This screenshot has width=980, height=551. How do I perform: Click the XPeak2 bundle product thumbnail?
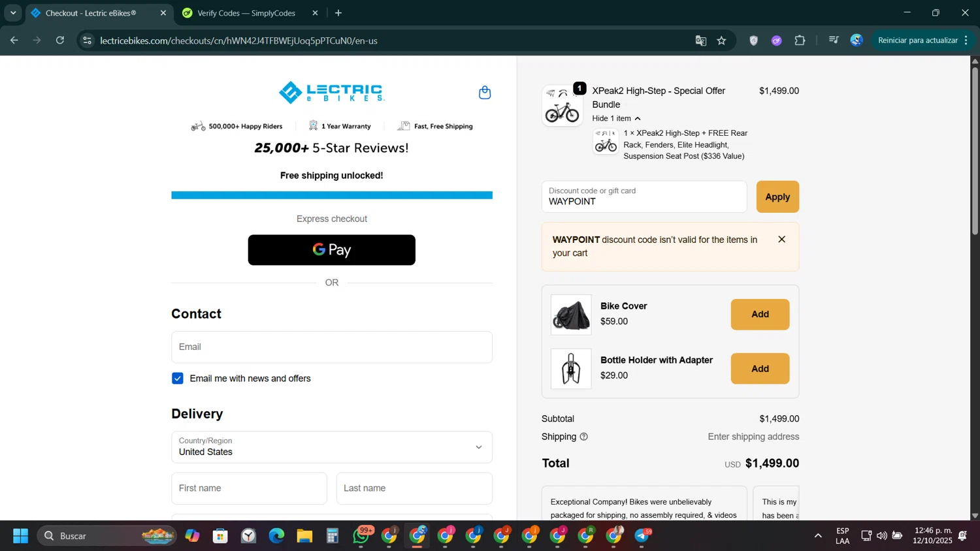563,106
